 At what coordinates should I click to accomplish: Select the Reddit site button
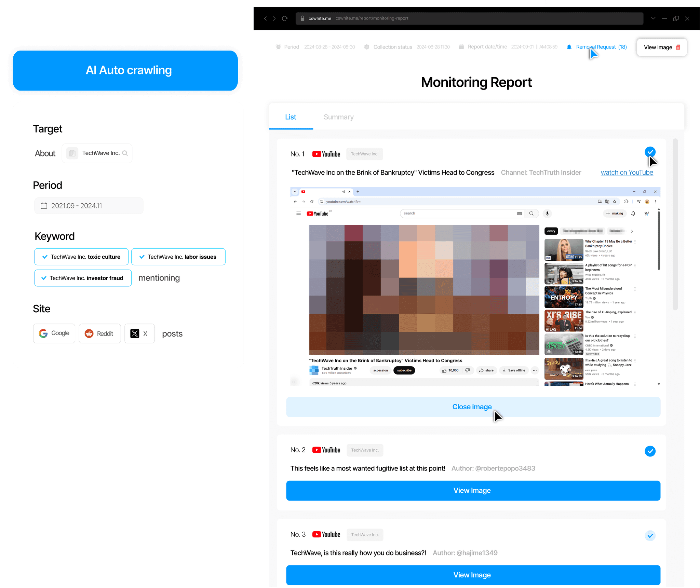click(99, 333)
